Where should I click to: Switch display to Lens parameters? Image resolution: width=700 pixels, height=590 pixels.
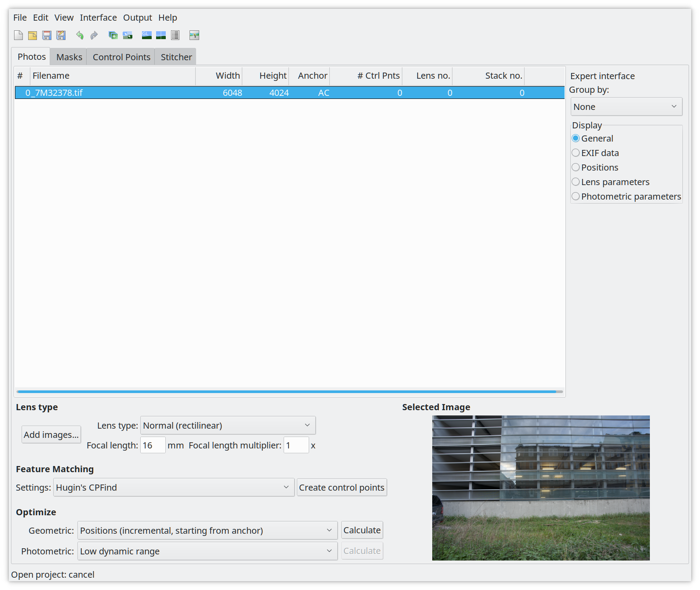[611, 182]
